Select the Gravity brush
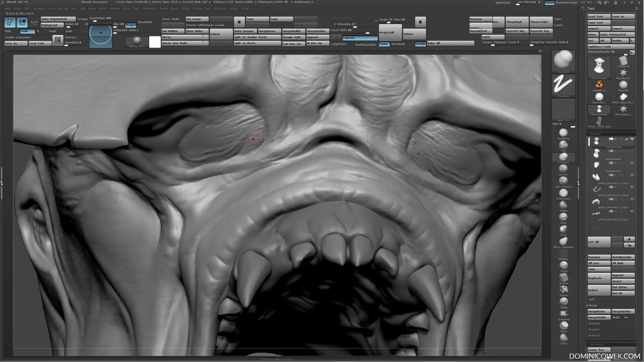The height and width of the screenshot is (362, 644). 563,170
